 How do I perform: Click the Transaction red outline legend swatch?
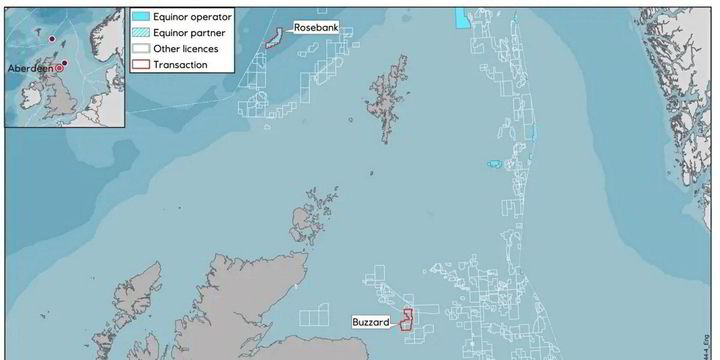(x=141, y=65)
